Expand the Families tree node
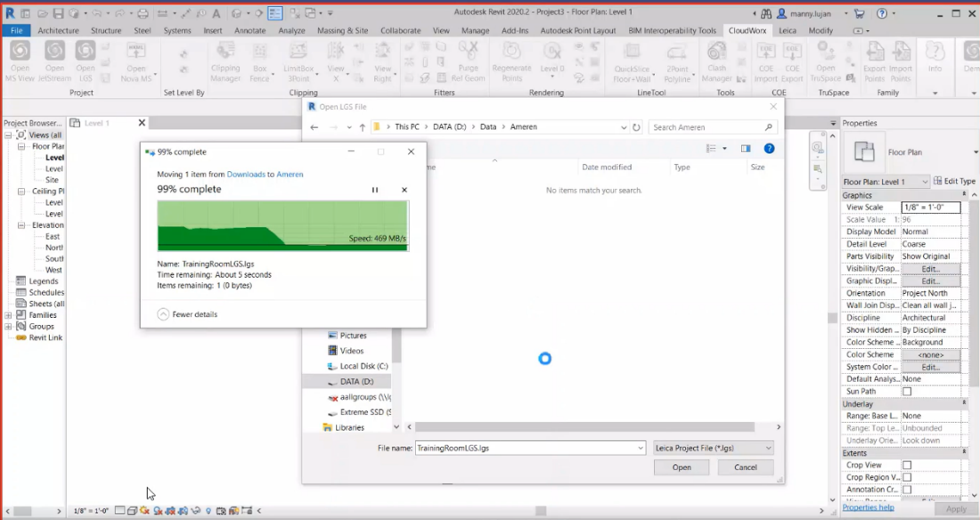Viewport: 980px width, 520px height. point(9,315)
